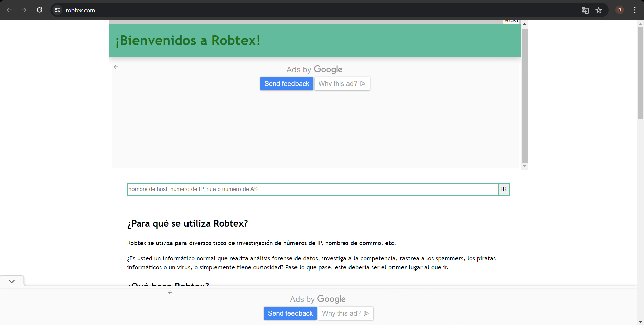The height and width of the screenshot is (325, 644).
Task: Bookmark this page with the star icon
Action: coord(599,10)
